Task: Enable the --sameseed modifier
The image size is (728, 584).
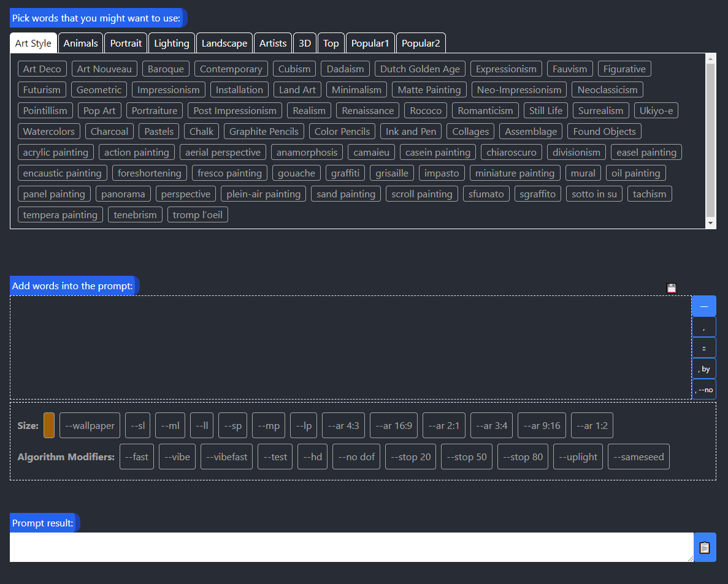Action: point(638,457)
